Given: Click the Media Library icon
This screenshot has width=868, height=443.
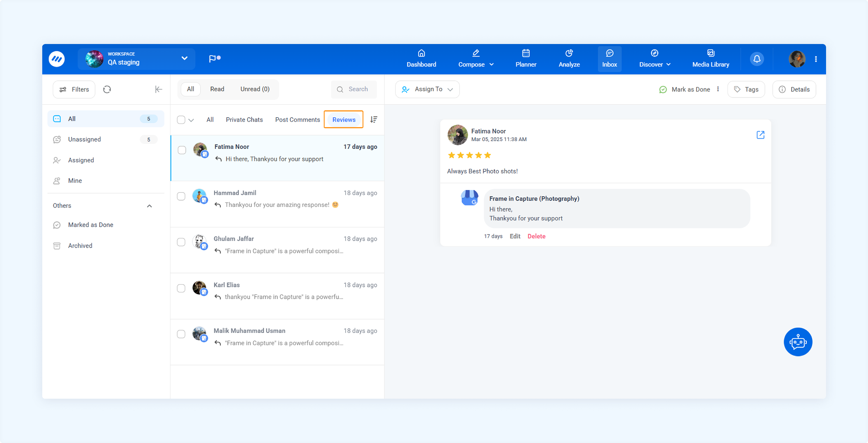Looking at the screenshot, I should point(710,53).
